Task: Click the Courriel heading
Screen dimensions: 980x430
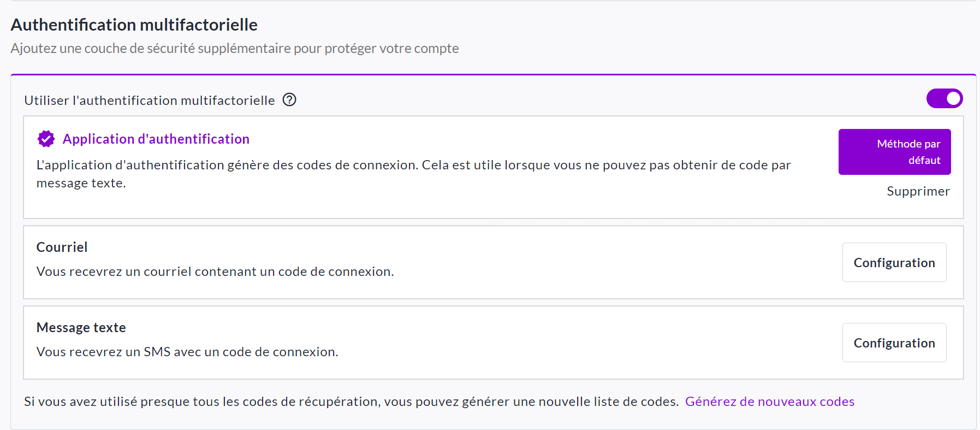Action: (x=62, y=247)
